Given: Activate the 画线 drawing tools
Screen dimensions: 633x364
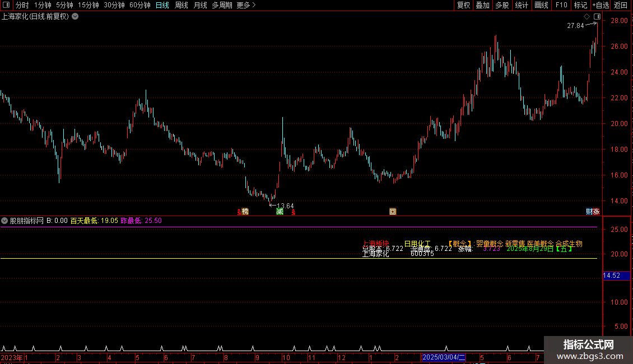Looking at the screenshot, I should [x=541, y=5].
